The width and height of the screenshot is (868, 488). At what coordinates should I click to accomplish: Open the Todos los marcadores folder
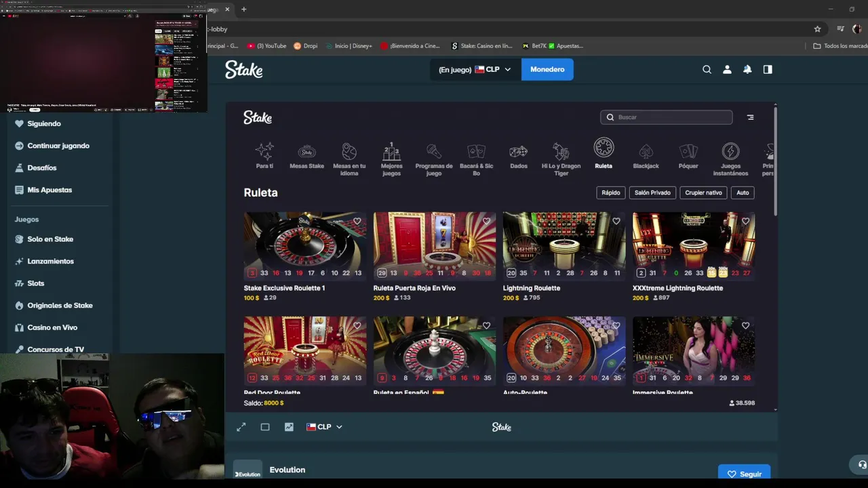pos(840,46)
